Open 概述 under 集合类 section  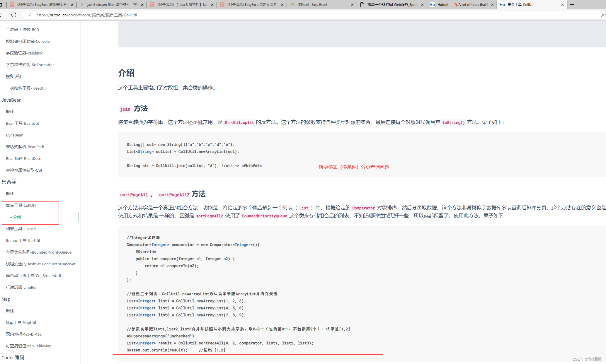pyautogui.click(x=10, y=194)
